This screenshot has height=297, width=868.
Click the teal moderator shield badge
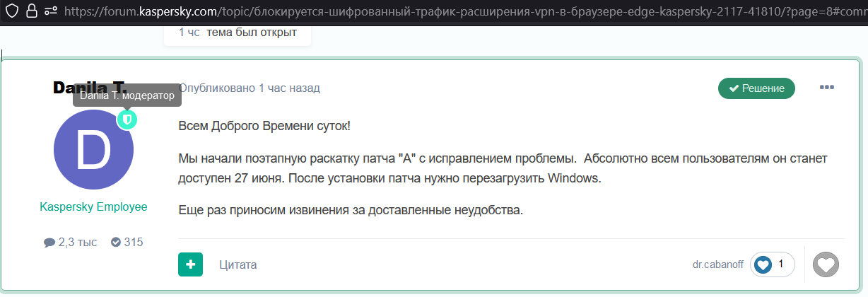[127, 120]
